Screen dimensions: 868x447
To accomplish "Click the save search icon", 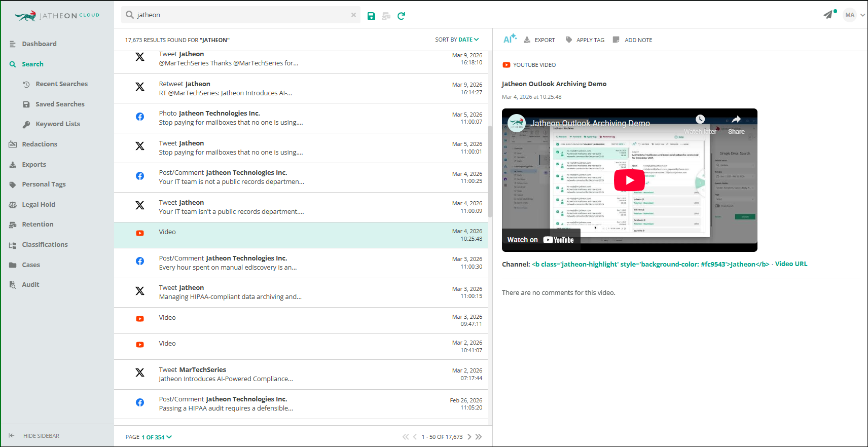I will point(371,16).
